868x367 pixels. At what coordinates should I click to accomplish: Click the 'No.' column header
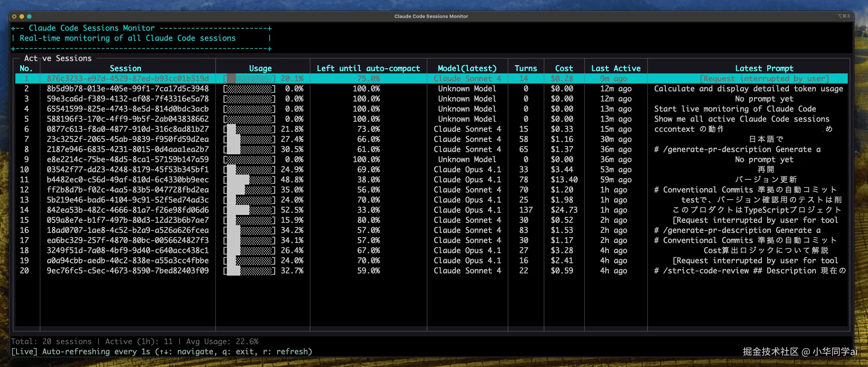[x=26, y=69]
